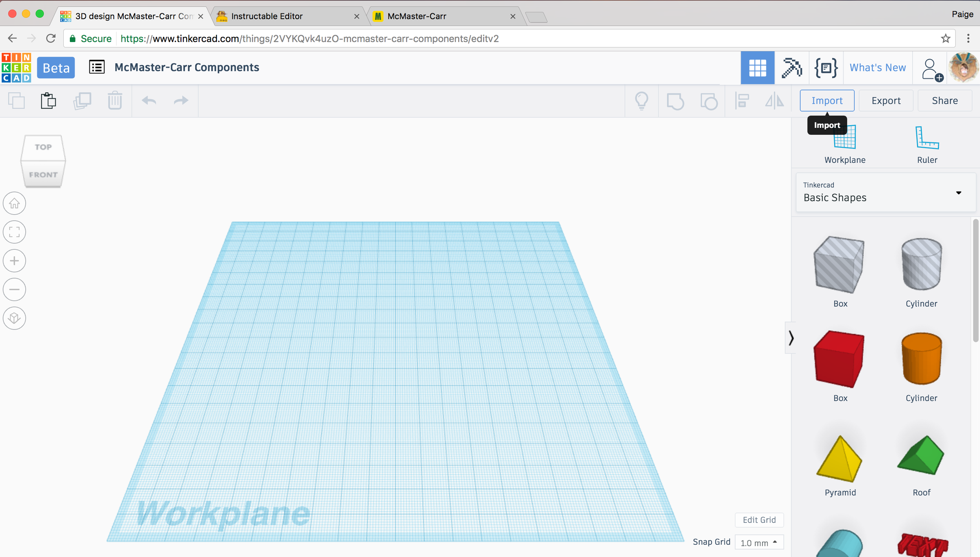Fit view to selection using left sidebar icon
Image resolution: width=980 pixels, height=557 pixels.
[x=14, y=232]
